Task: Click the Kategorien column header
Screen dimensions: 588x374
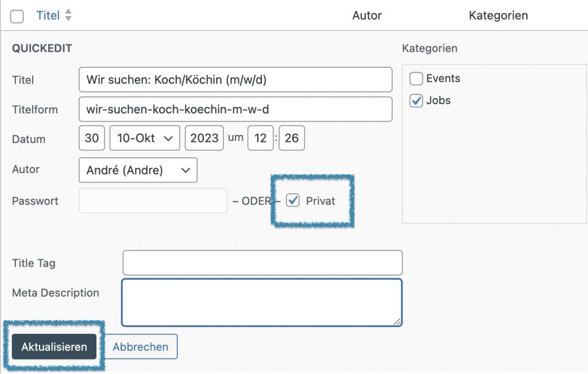Action: click(498, 16)
